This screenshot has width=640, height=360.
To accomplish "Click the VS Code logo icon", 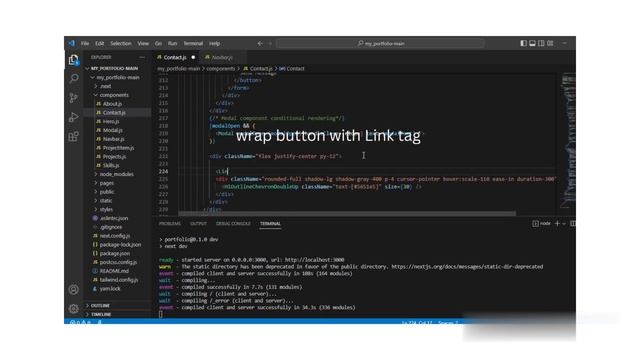I will [72, 43].
